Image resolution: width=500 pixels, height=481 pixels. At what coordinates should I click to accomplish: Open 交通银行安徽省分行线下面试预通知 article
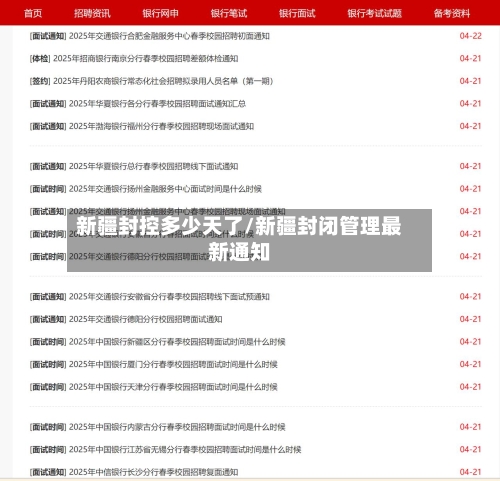(169, 297)
